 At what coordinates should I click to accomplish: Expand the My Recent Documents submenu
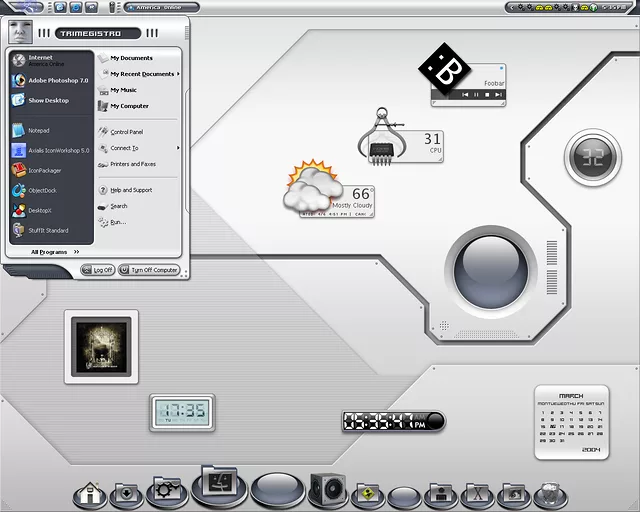coord(140,73)
